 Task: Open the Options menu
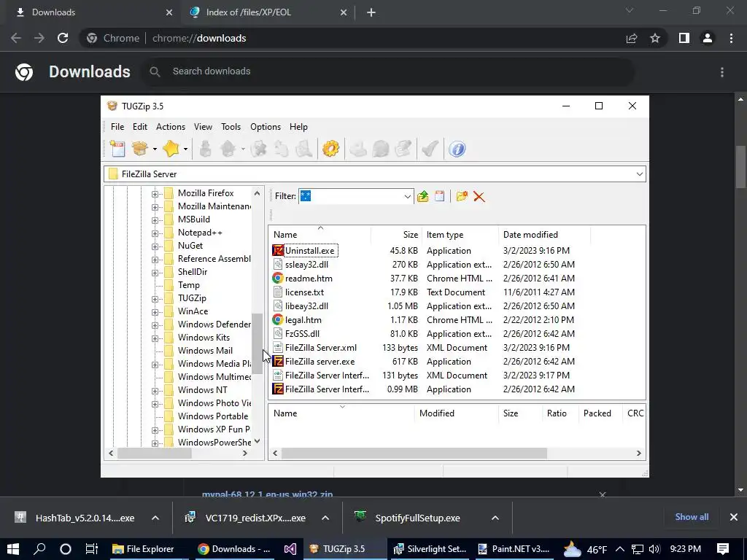pos(266,127)
